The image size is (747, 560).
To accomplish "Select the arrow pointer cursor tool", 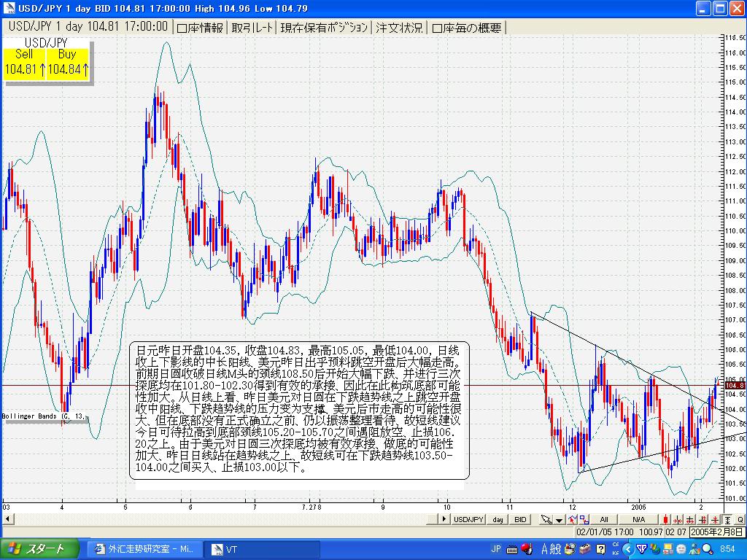I will (x=546, y=519).
